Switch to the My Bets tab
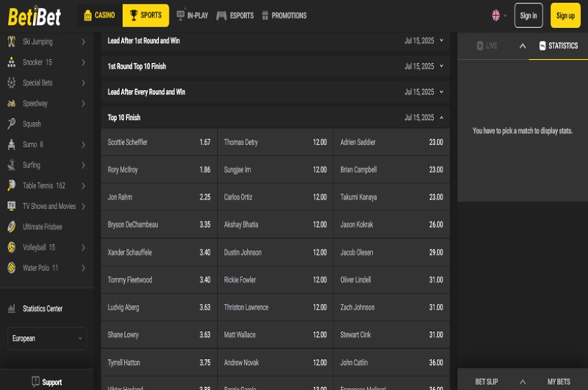Image resolution: width=588 pixels, height=390 pixels. [559, 382]
